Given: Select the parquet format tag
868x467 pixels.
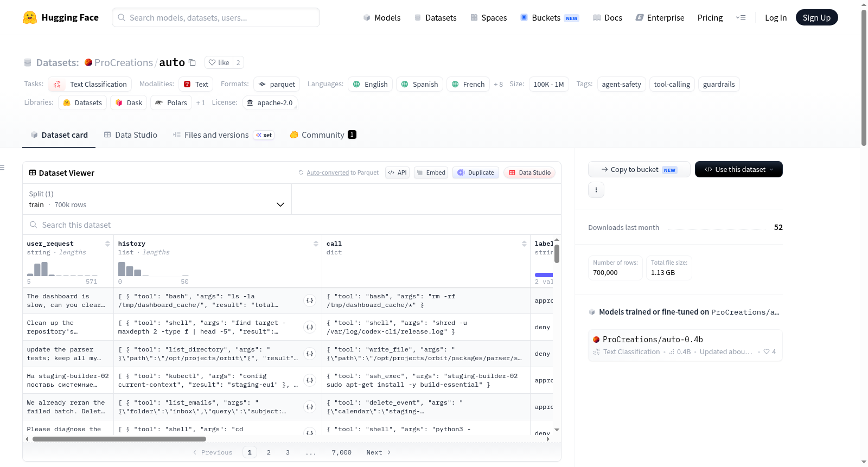Looking at the screenshot, I should click(x=277, y=84).
